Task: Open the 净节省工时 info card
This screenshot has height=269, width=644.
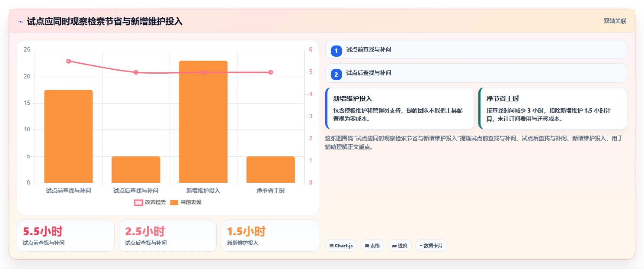Action: coord(552,108)
